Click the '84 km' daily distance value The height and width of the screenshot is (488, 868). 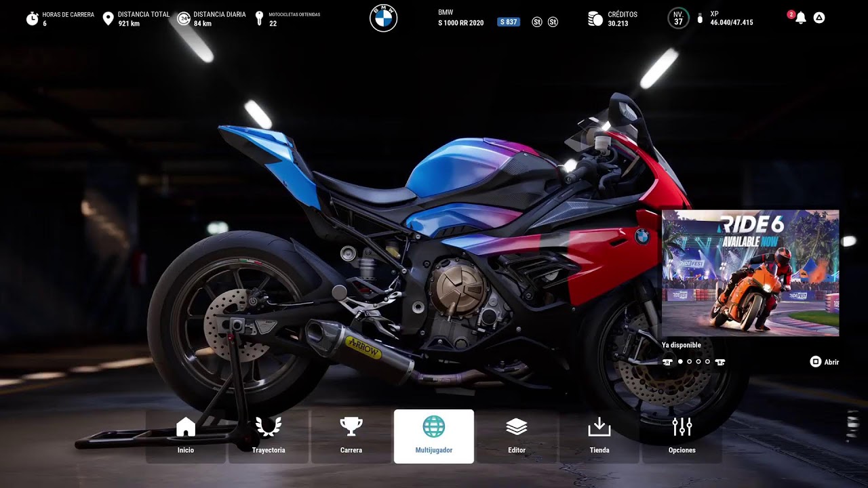point(202,24)
